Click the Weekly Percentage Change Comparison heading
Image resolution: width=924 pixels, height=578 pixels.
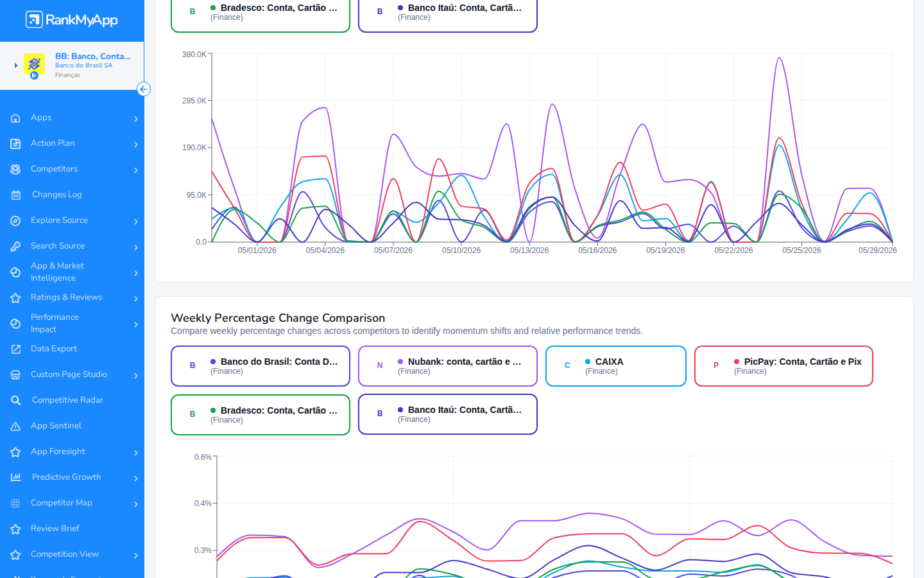click(278, 318)
